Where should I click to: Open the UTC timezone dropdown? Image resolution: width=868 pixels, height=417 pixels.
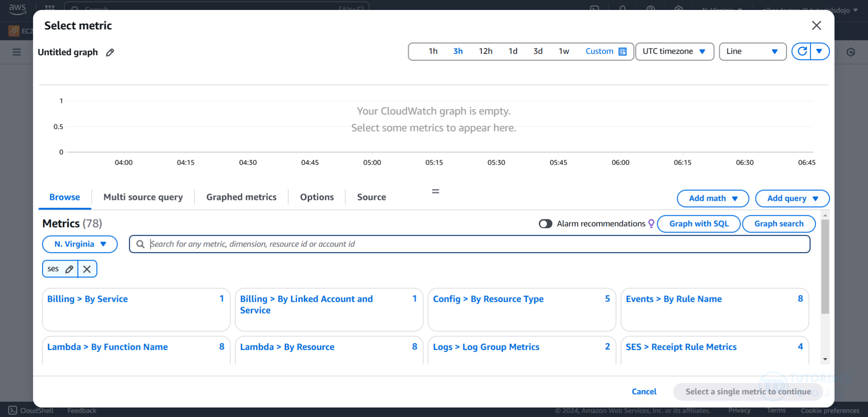point(675,52)
